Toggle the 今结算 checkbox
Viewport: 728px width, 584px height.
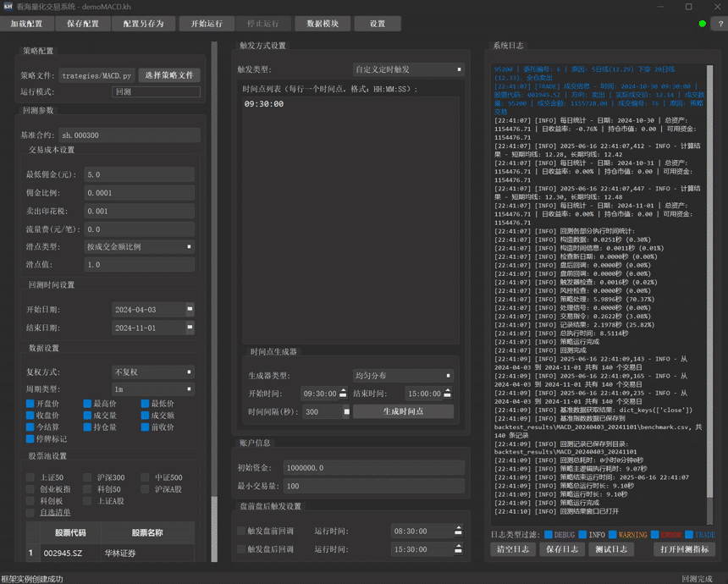30,427
